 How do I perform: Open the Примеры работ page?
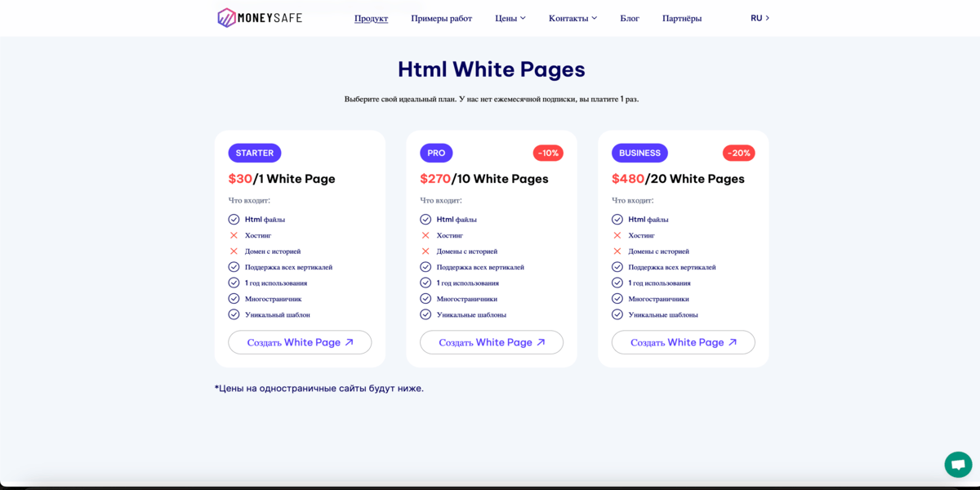point(441,18)
